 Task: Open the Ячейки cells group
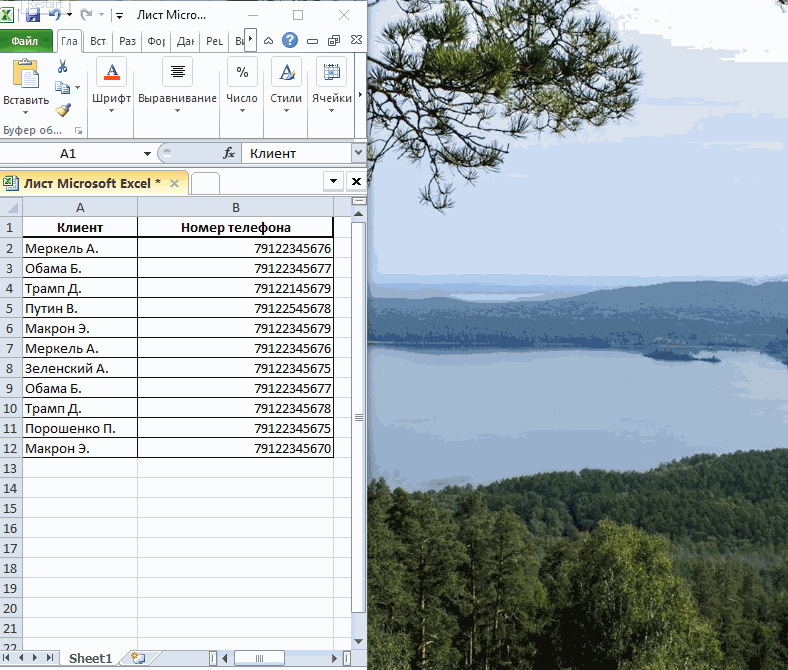pyautogui.click(x=331, y=85)
